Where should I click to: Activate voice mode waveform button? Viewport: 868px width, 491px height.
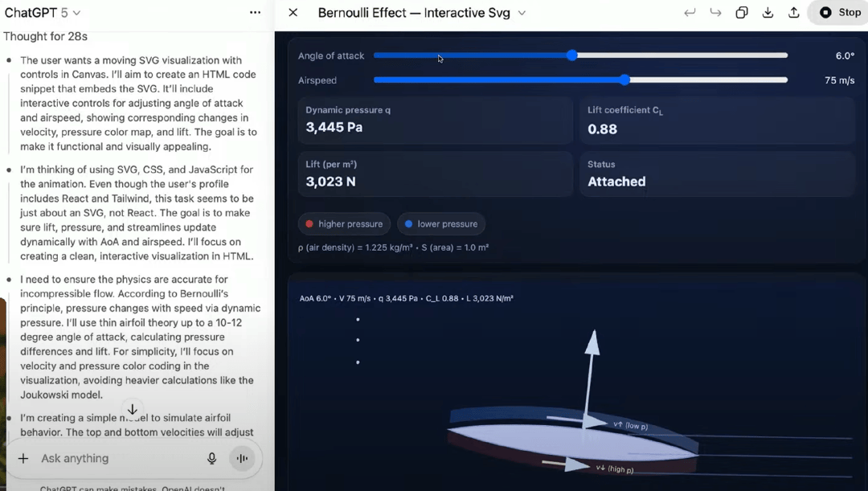pos(242,458)
